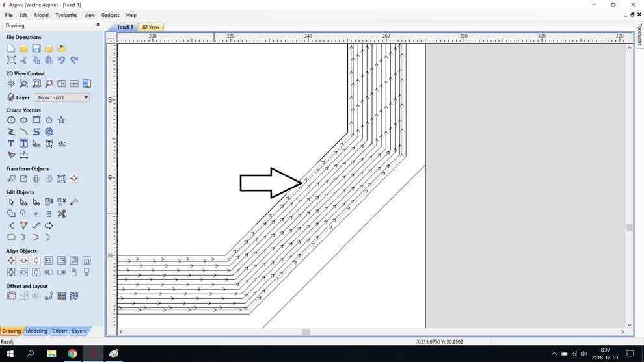Image resolution: width=644 pixels, height=362 pixels.
Task: Expand the Toolpaths side panel
Action: tap(639, 36)
